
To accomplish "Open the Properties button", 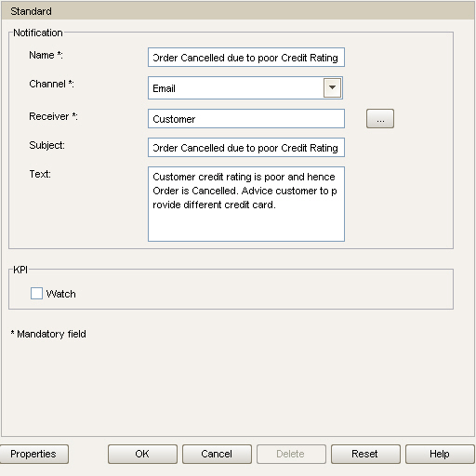I will [x=33, y=454].
